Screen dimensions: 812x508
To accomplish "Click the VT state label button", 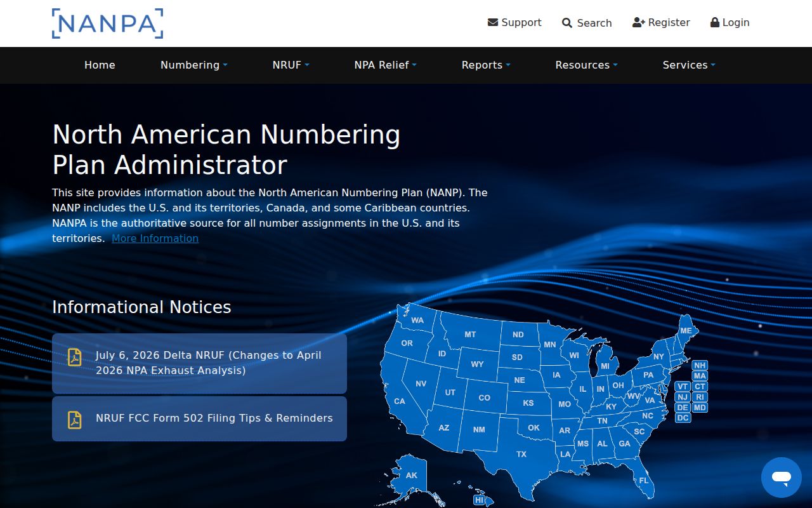I will point(683,386).
